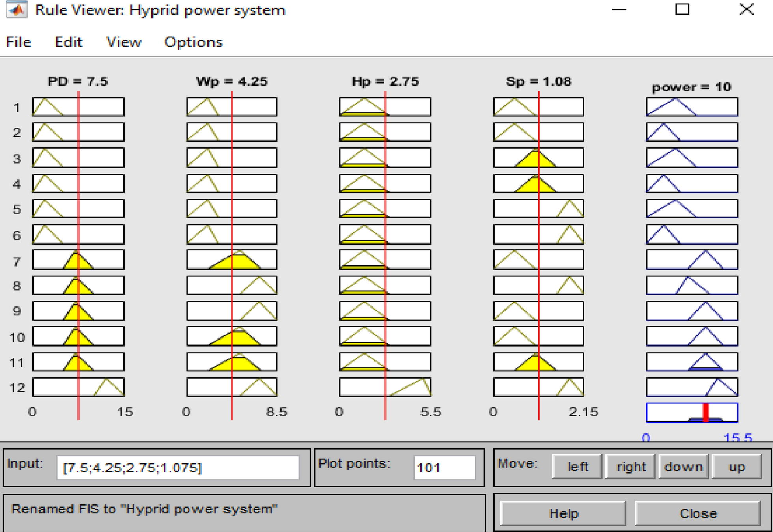
Task: Select rule number 3
Action: (x=17, y=159)
